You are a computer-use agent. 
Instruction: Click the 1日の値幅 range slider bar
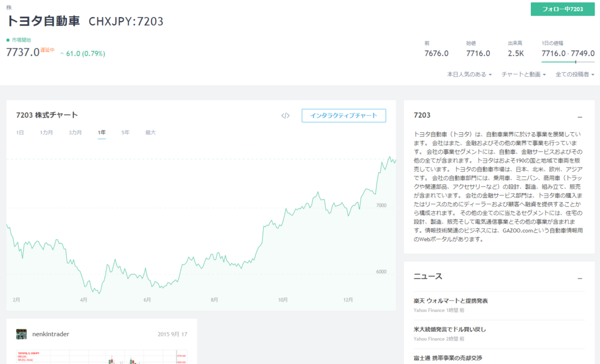click(x=568, y=61)
